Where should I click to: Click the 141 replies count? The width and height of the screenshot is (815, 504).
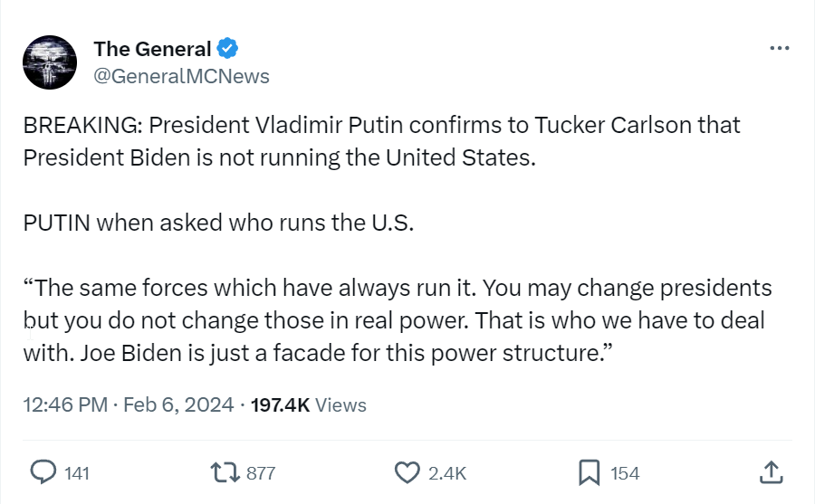point(77,472)
